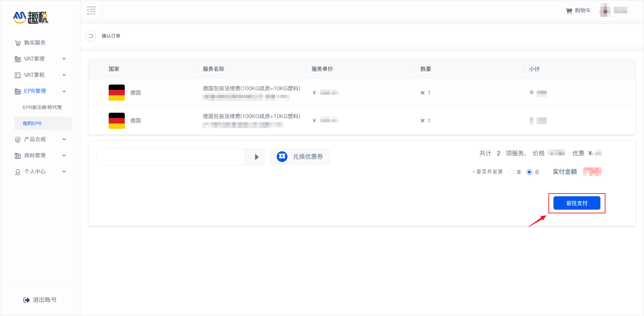This screenshot has width=644, height=316.
Task: Open the 购买服务 shopping bag icon
Action: 18,43
